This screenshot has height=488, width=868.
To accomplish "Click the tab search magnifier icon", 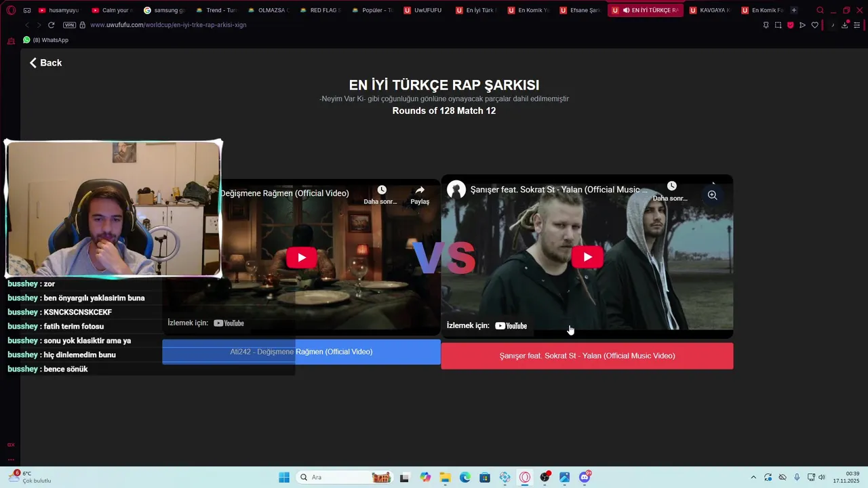I will (x=820, y=10).
